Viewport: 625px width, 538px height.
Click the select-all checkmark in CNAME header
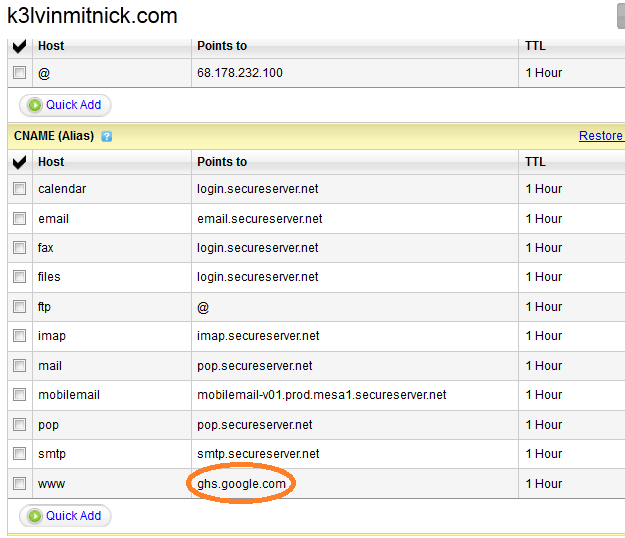pyautogui.click(x=20, y=162)
